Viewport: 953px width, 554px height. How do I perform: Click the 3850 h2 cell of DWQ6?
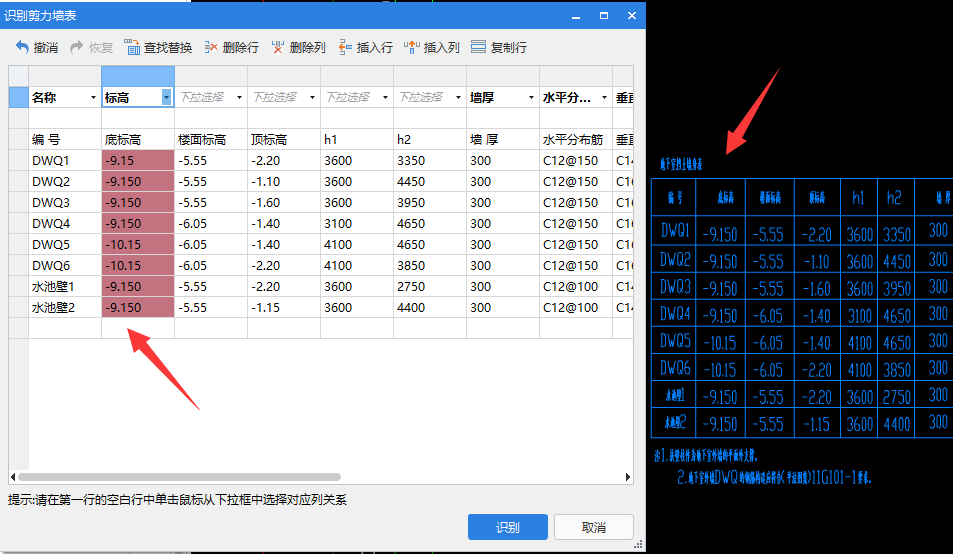[x=430, y=265]
